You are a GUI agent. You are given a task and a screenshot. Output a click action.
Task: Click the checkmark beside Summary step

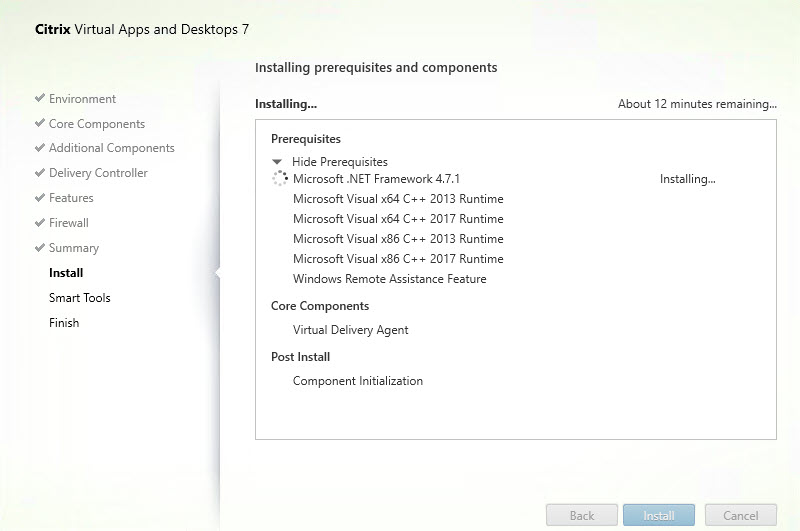point(39,248)
